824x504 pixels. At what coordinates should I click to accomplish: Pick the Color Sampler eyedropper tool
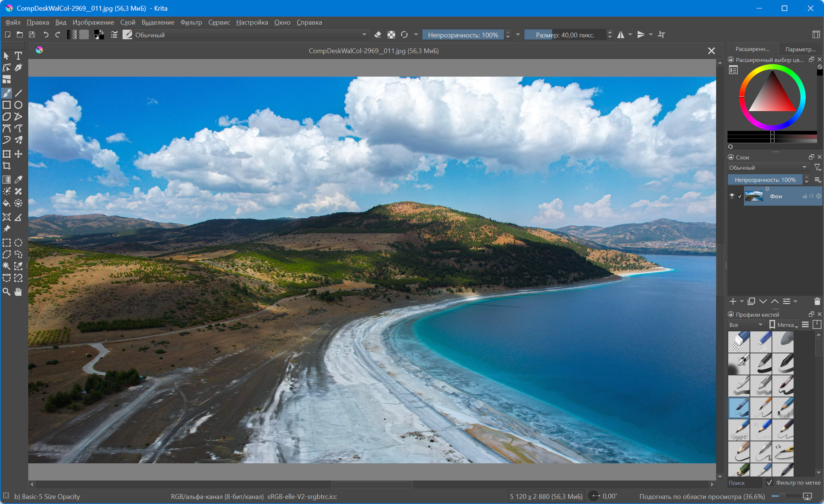coord(18,180)
